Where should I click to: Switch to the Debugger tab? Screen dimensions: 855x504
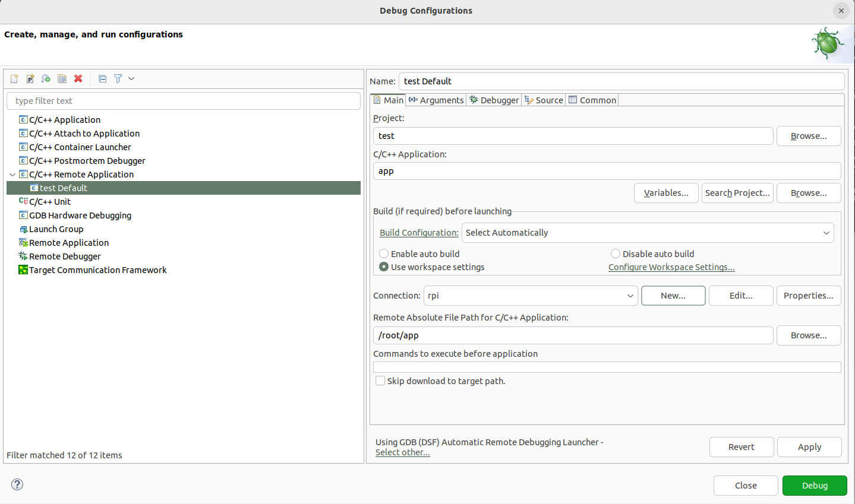(494, 100)
